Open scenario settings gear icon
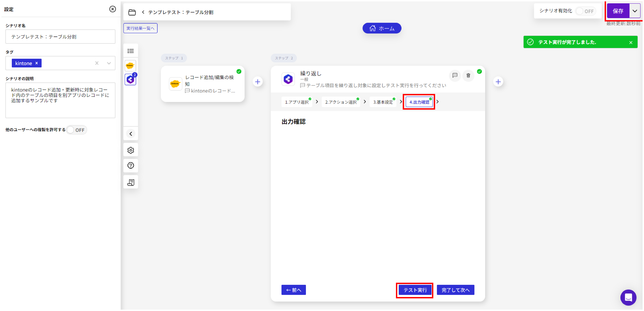The height and width of the screenshot is (311, 644). [130, 150]
